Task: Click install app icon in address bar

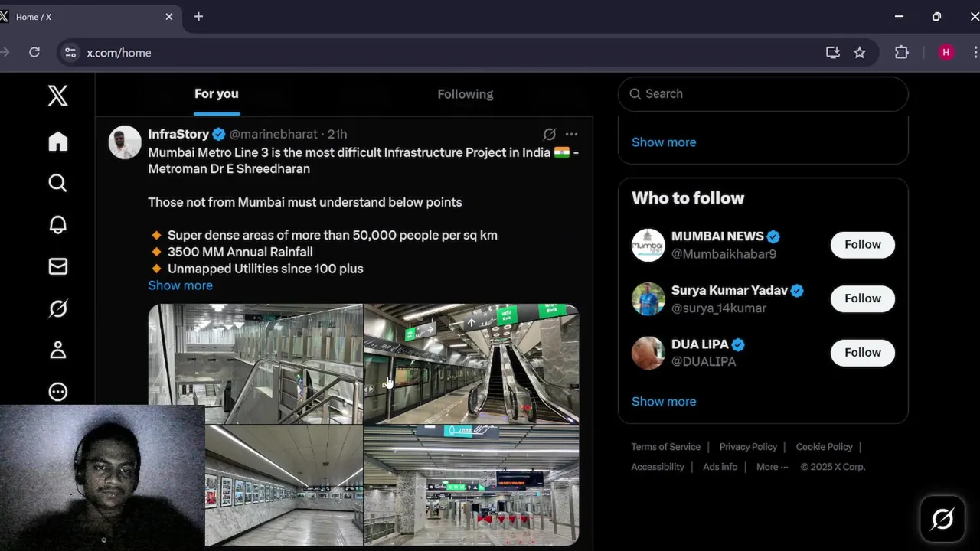Action: [833, 52]
